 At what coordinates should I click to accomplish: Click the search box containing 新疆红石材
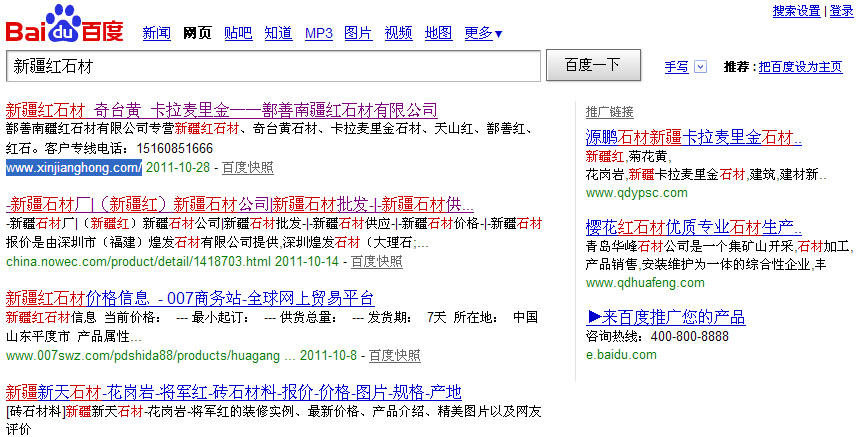[273, 66]
